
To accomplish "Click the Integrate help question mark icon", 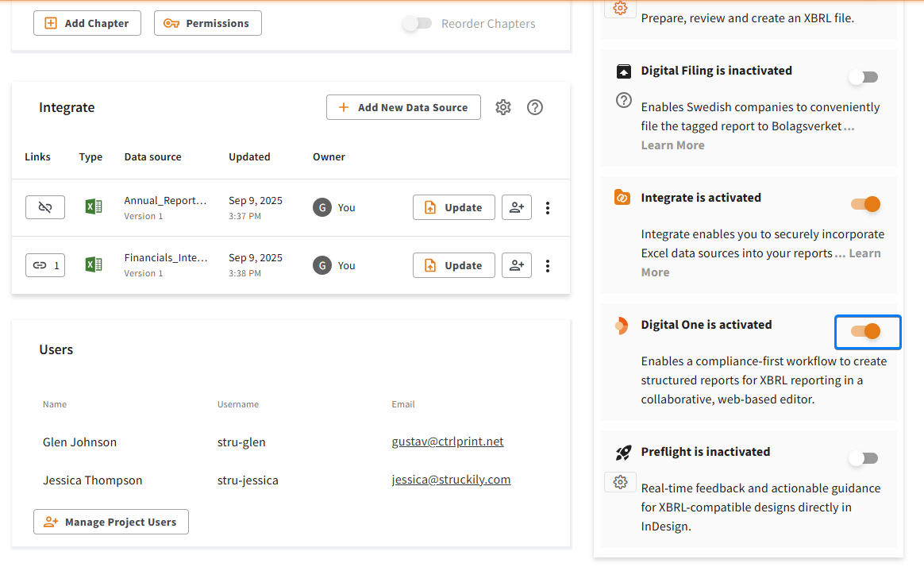I will pyautogui.click(x=535, y=107).
